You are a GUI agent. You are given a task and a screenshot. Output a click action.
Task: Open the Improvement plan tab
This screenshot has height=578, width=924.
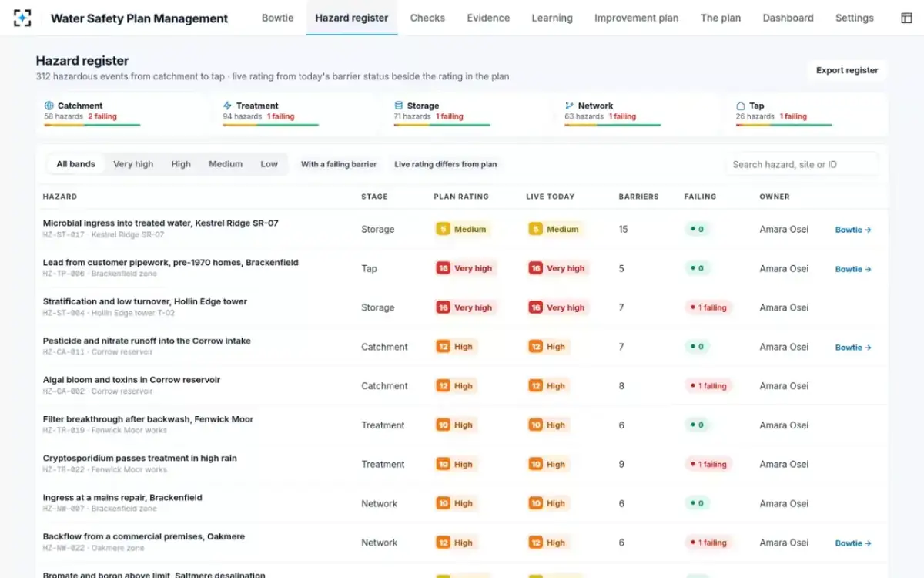pyautogui.click(x=637, y=18)
